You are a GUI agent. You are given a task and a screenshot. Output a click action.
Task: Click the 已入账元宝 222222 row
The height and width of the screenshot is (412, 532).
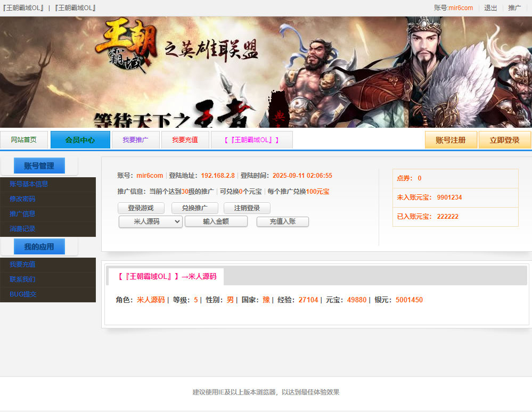coord(455,216)
